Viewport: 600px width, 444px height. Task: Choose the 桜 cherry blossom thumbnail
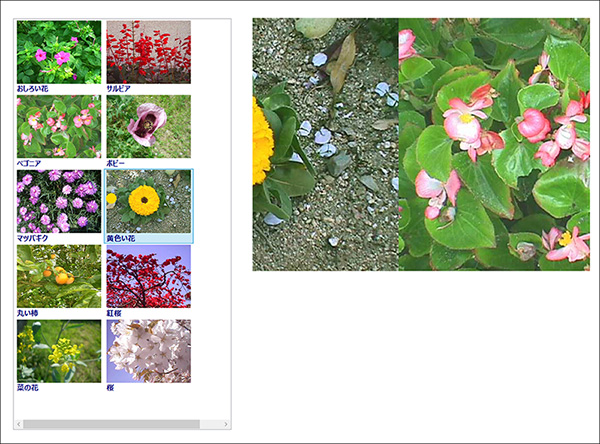(148, 351)
